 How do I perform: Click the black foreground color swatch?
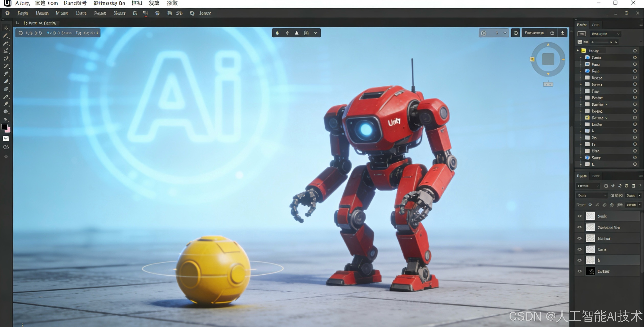[4, 127]
